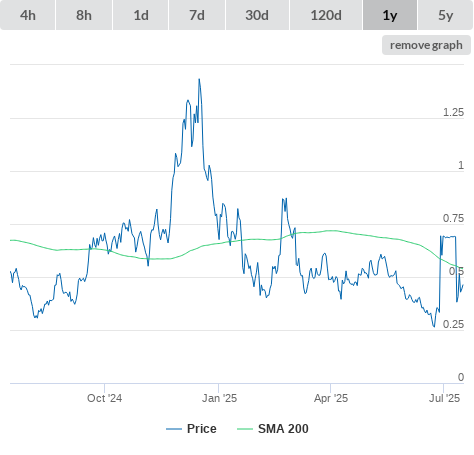Click the remove graph button

[426, 45]
